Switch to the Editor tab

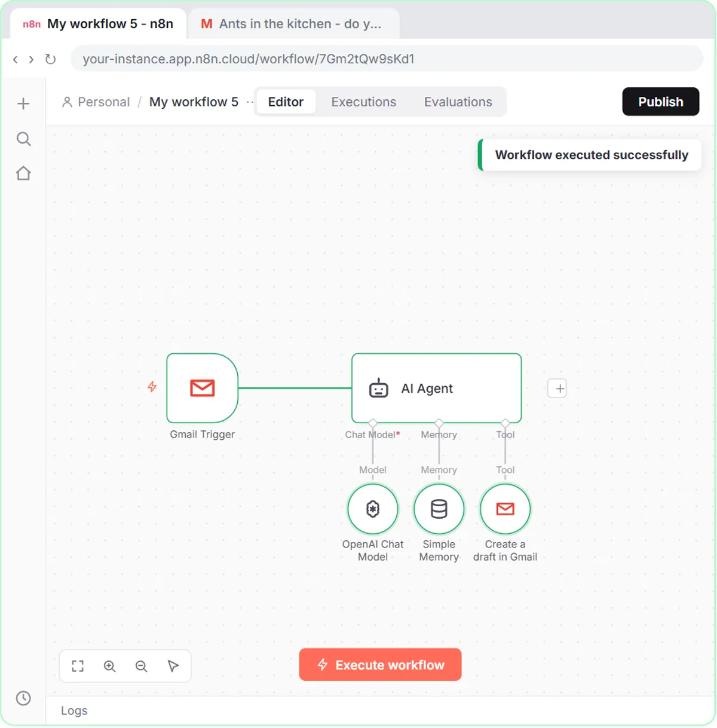(286, 102)
